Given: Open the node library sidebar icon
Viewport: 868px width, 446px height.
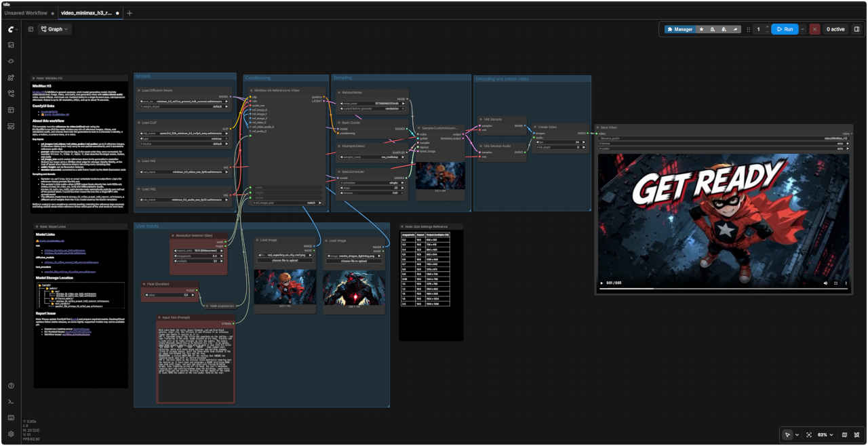Looking at the screenshot, I should 11,61.
